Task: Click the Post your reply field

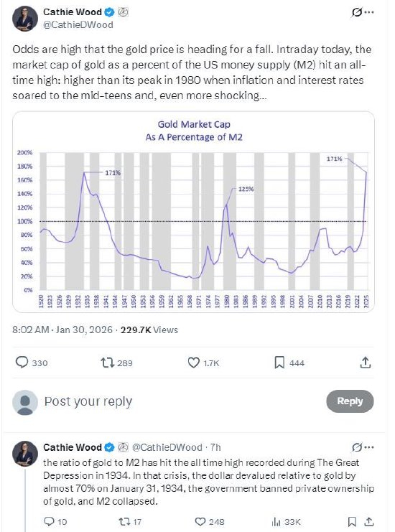Action: pos(183,401)
